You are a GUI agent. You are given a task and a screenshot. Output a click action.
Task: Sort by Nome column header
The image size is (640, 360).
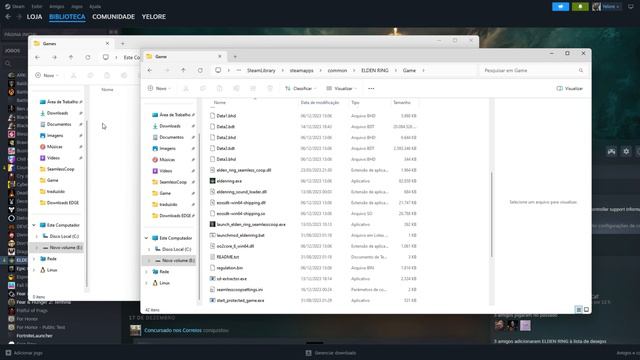click(220, 102)
